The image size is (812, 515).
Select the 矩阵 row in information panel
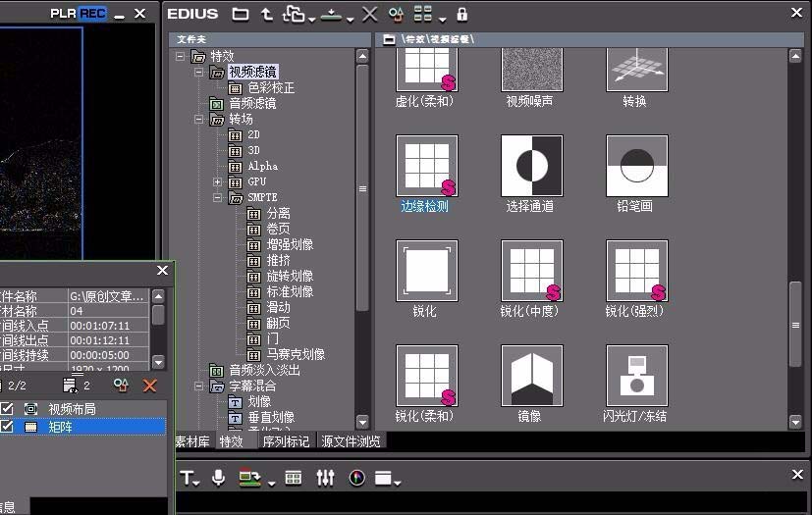[82, 427]
